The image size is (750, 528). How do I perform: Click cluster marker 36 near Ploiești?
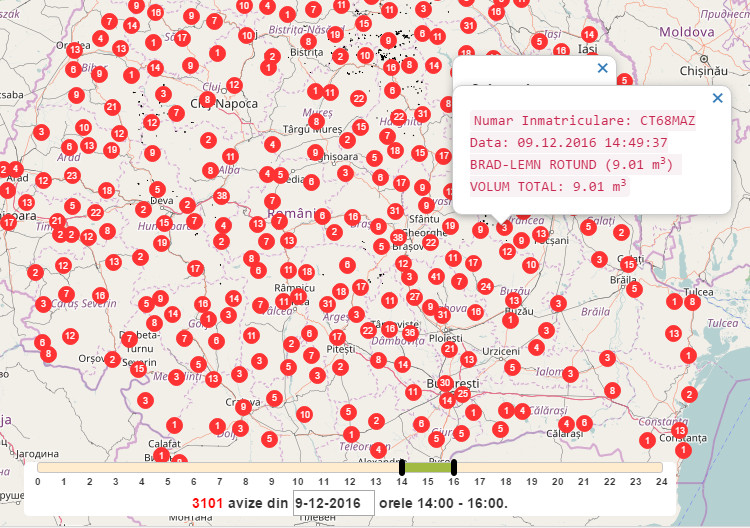point(410,333)
